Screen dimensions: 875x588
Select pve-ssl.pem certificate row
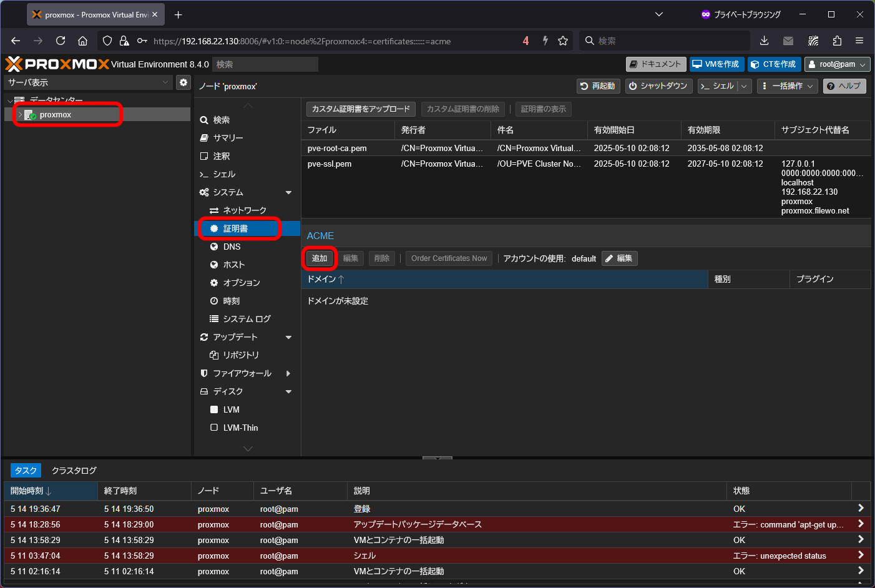(x=585, y=187)
